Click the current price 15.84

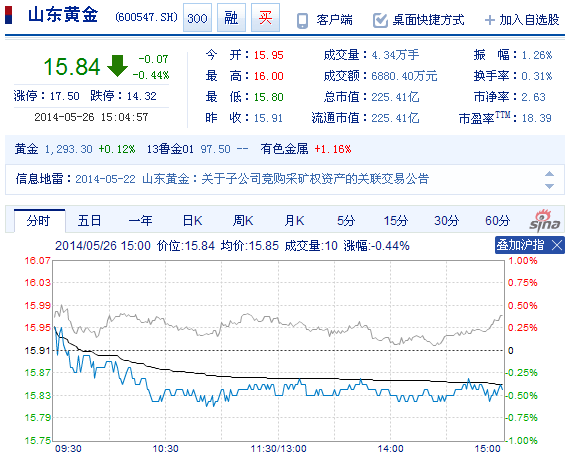point(72,67)
